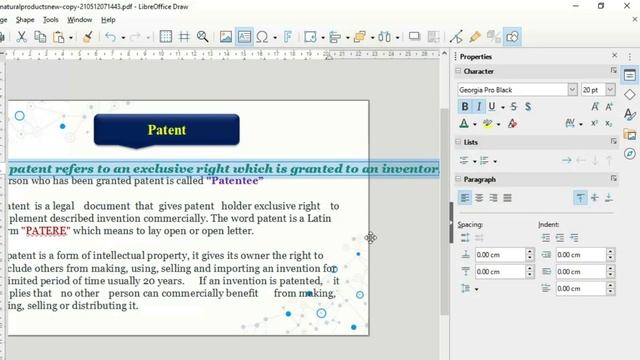640x360 pixels.
Task: Cut selection with scissors icon
Action: tap(22, 37)
